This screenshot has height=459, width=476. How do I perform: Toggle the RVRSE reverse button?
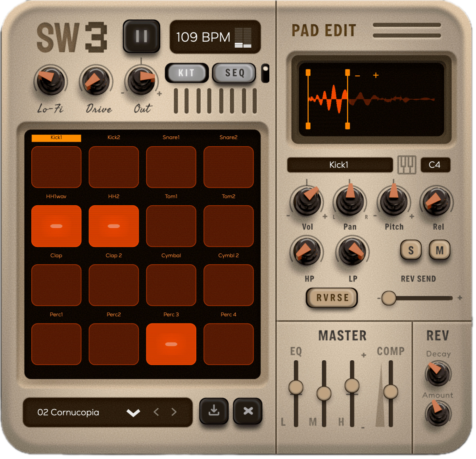coord(332,298)
